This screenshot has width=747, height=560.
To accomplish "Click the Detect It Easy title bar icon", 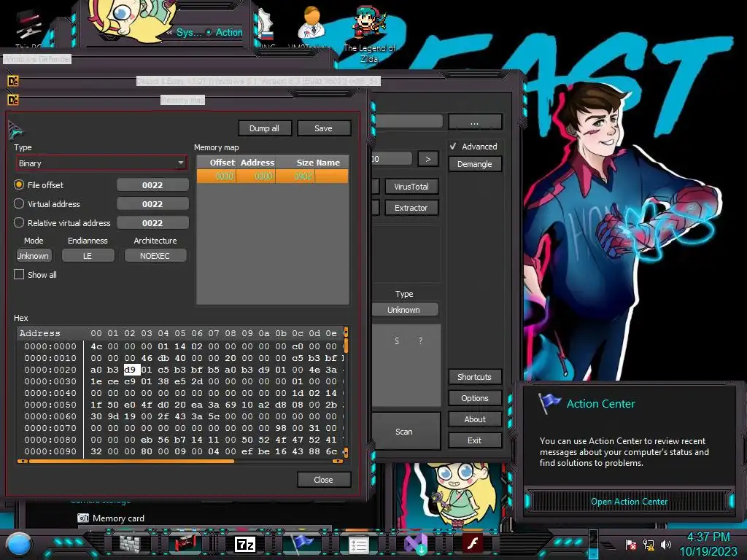I will (x=13, y=81).
